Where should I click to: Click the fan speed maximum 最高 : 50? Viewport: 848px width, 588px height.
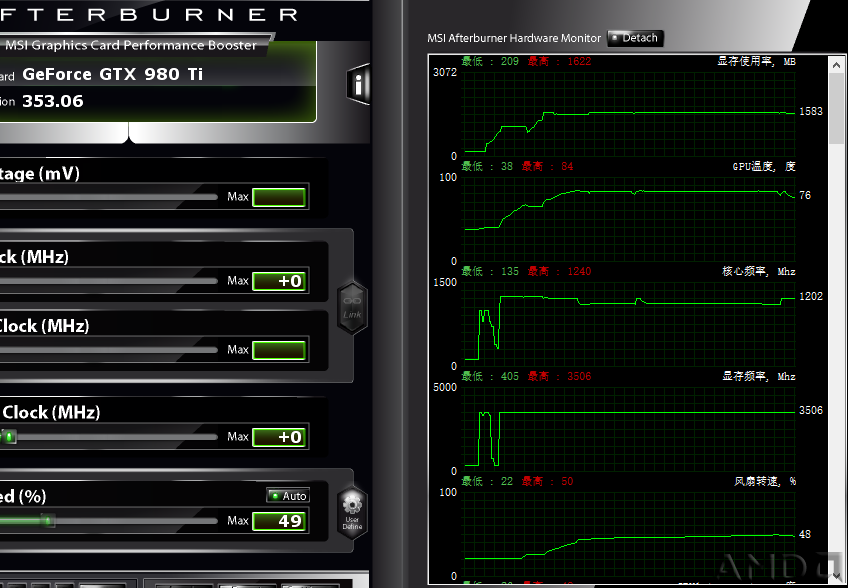(x=547, y=481)
